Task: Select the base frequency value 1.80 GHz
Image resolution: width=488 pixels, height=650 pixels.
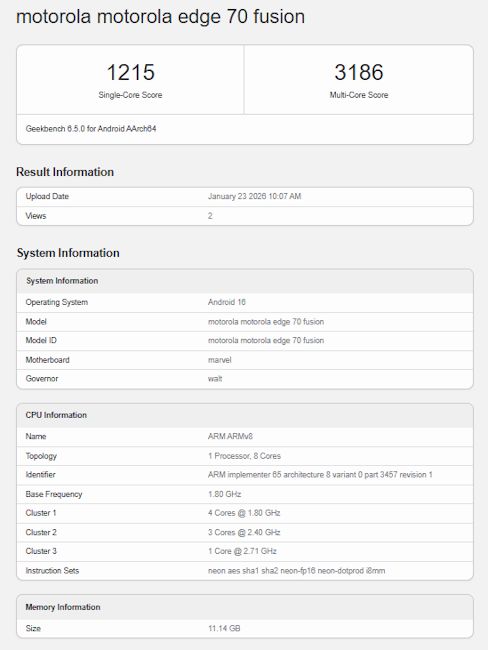Action: pyautogui.click(x=224, y=494)
